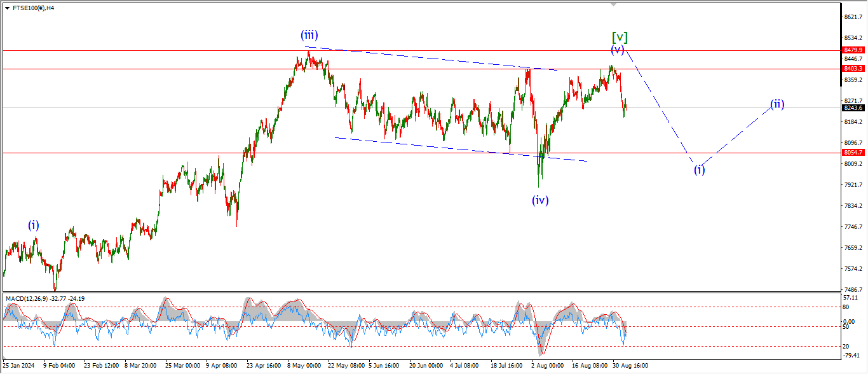Select the green [v] wave label

[620, 37]
